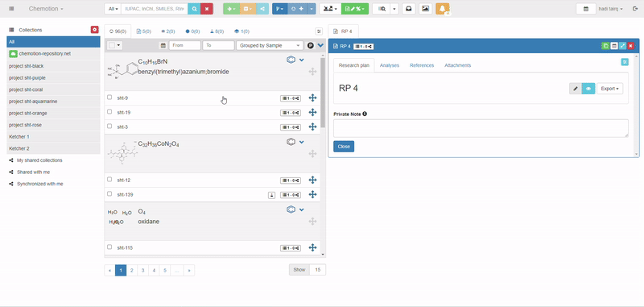Click the calendar icon beside From field

pos(163,45)
